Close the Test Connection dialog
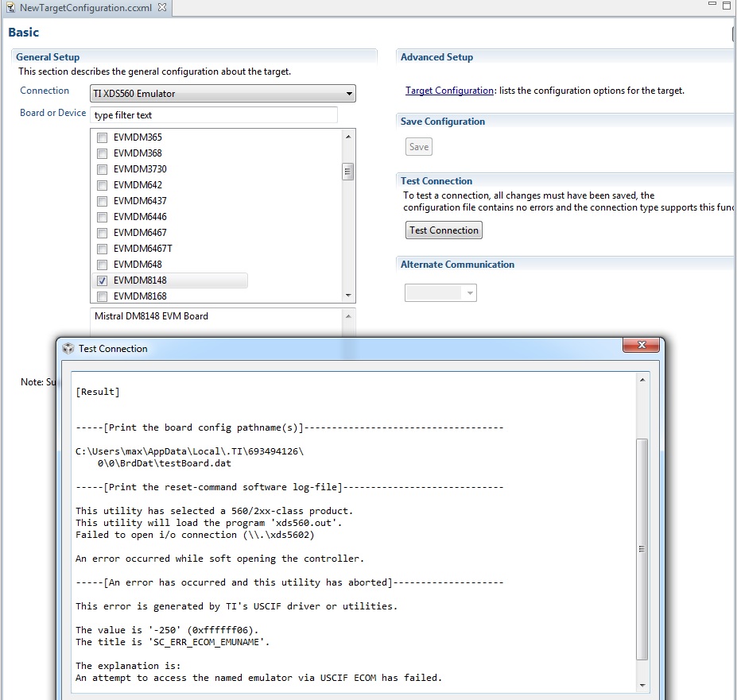737x700 pixels. click(640, 345)
